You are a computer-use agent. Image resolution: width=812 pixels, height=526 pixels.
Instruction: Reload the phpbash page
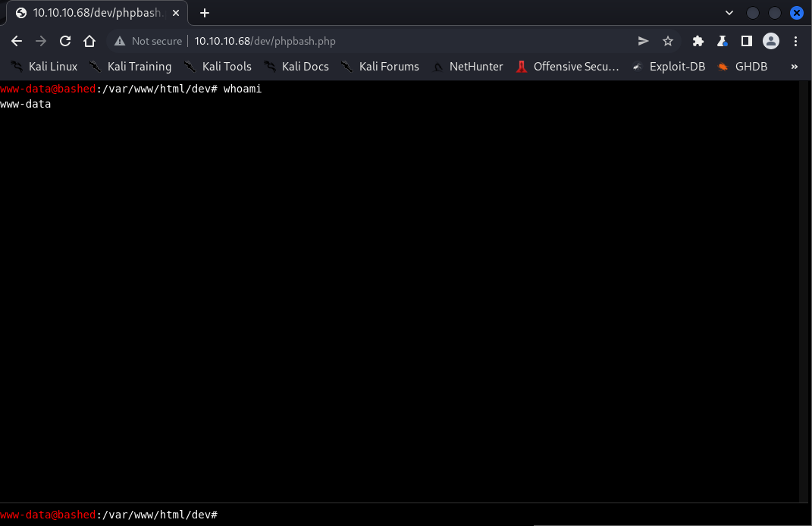(65, 41)
